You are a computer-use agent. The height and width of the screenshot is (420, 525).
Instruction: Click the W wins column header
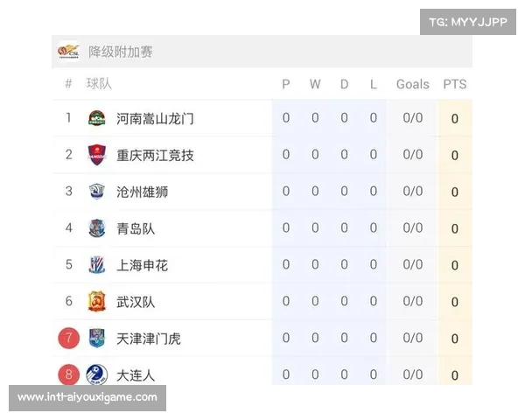point(315,84)
